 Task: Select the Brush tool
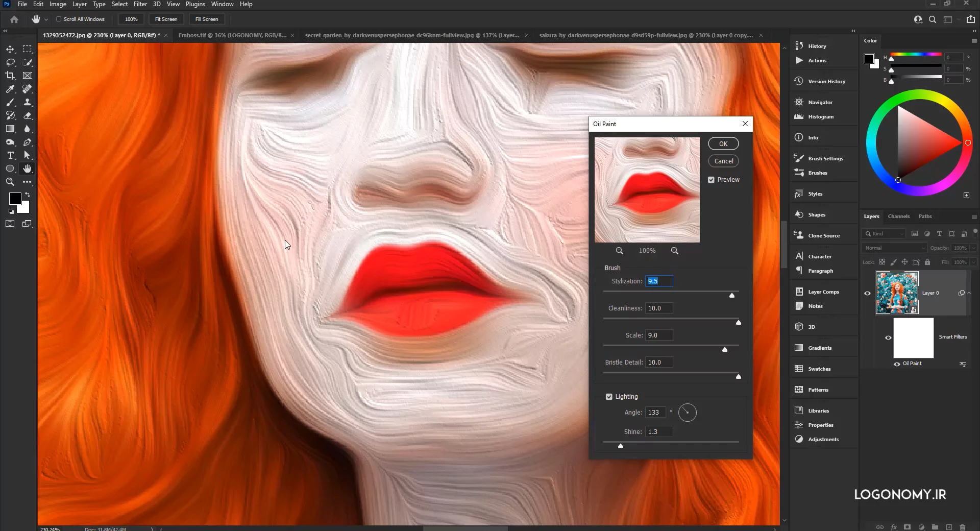(10, 102)
